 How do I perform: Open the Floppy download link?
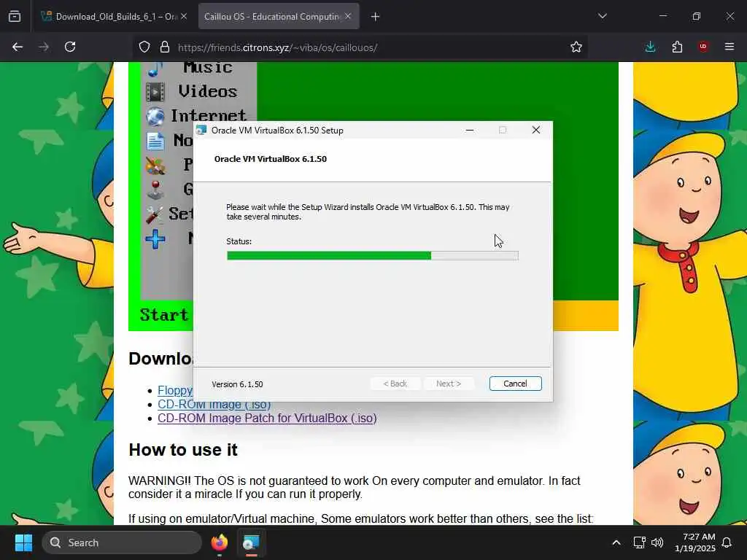tap(175, 391)
